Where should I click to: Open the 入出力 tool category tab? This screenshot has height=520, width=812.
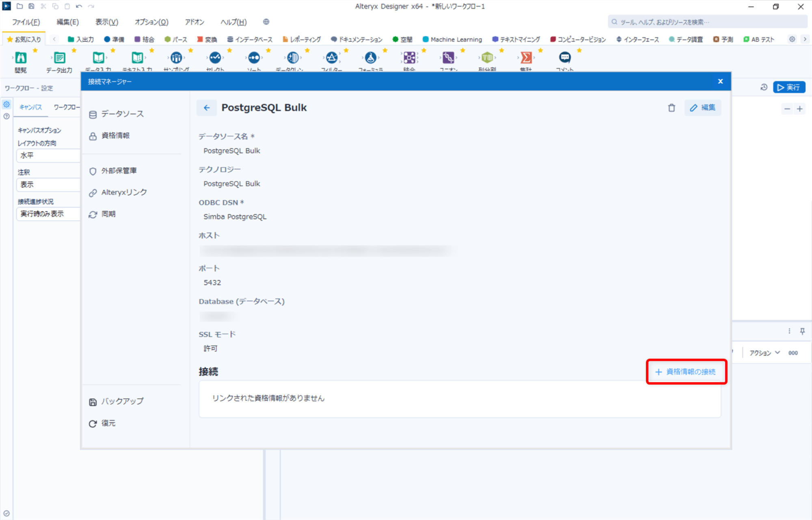pos(81,39)
